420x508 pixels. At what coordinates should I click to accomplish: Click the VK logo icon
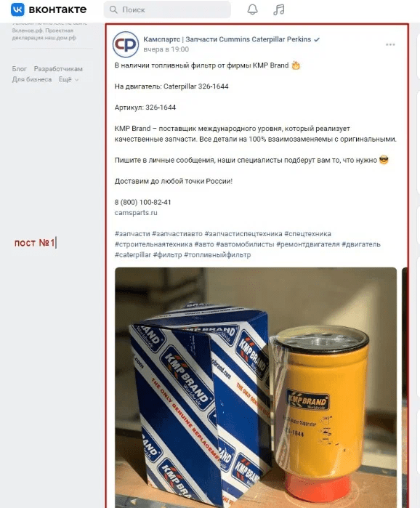point(17,9)
